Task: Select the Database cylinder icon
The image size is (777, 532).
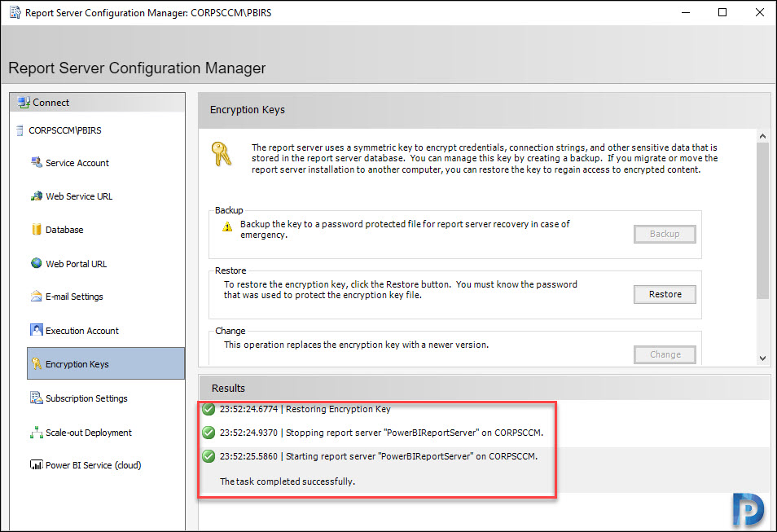Action: tap(36, 229)
